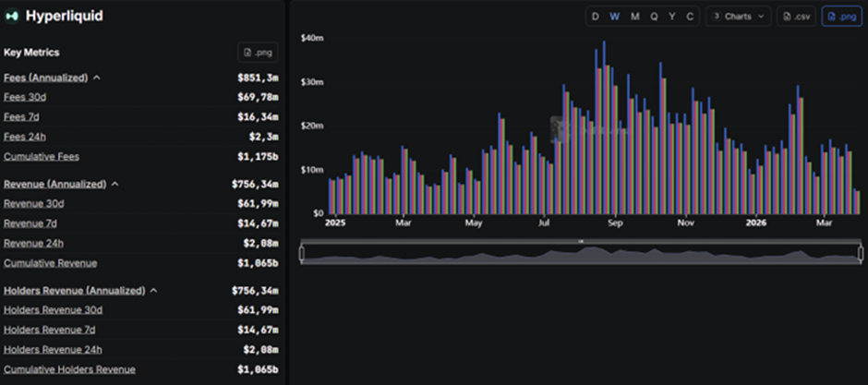Click the Key Metrics heading

point(31,53)
